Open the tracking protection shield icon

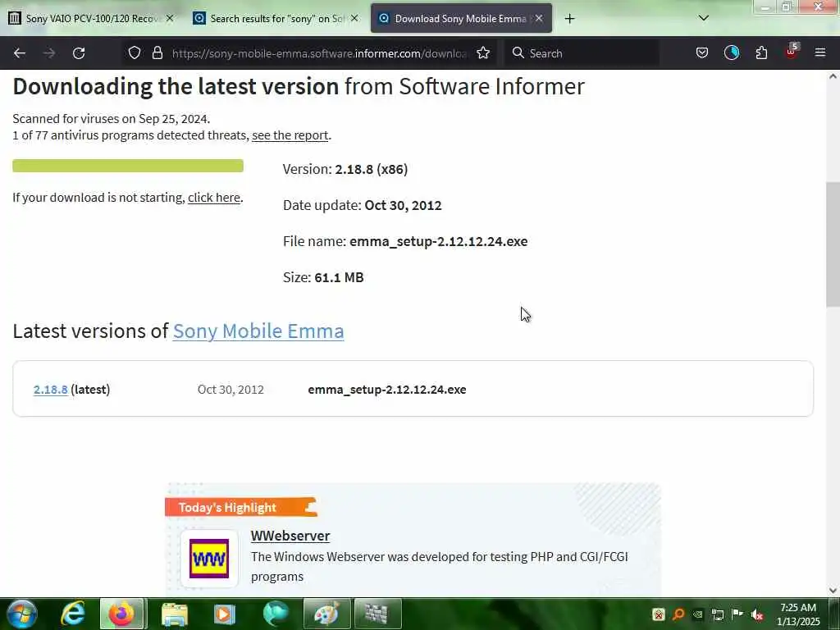click(135, 52)
